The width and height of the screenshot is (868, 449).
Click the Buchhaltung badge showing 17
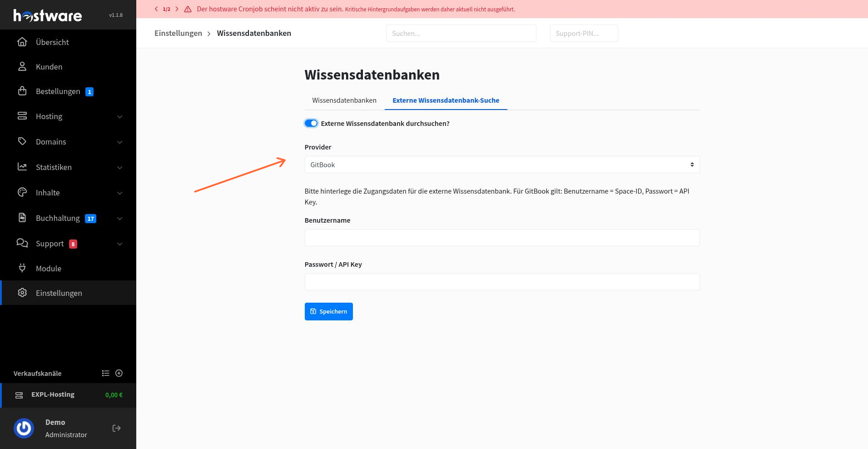pyautogui.click(x=91, y=219)
